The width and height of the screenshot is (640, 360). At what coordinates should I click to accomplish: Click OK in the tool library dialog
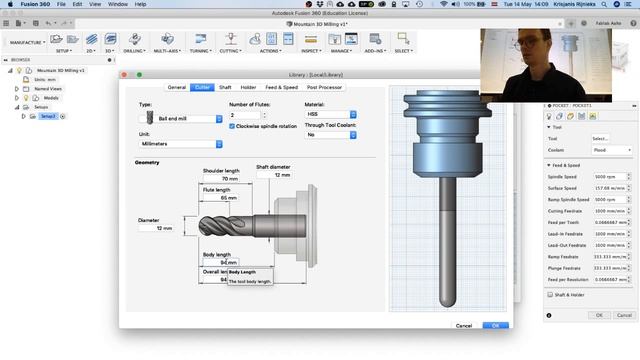click(x=496, y=325)
